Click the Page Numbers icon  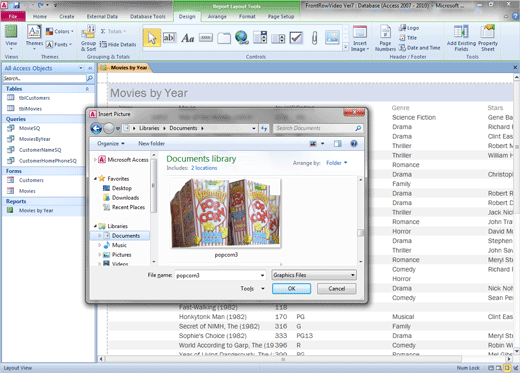tap(385, 39)
